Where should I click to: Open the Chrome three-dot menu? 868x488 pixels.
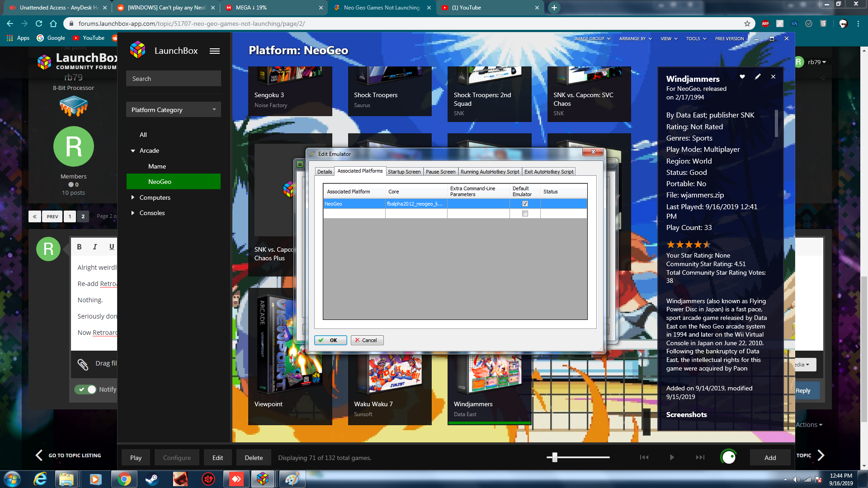[x=858, y=23]
